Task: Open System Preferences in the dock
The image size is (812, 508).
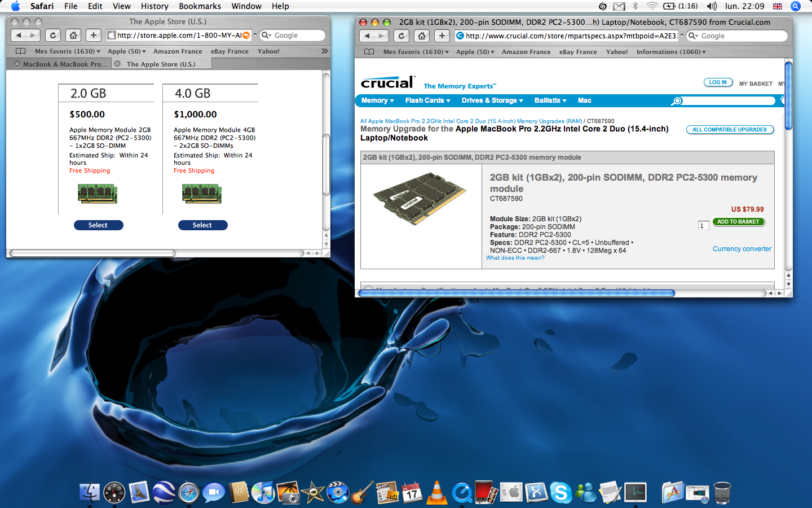Action: [x=511, y=492]
